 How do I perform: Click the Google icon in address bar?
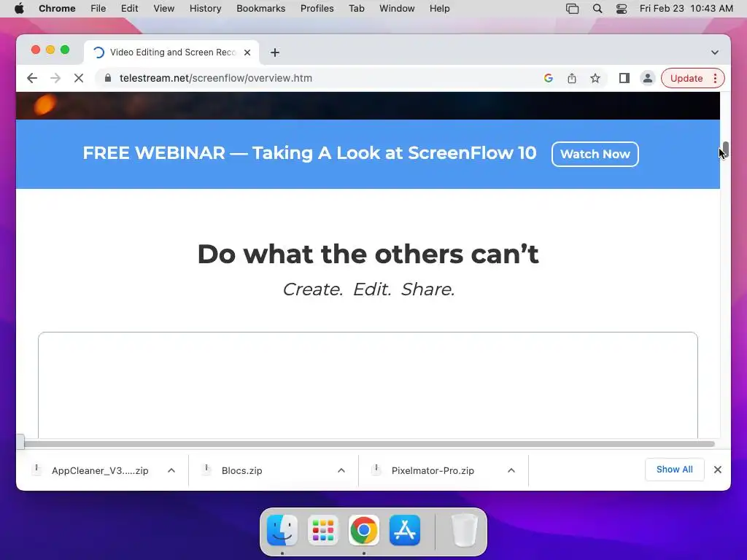(549, 78)
